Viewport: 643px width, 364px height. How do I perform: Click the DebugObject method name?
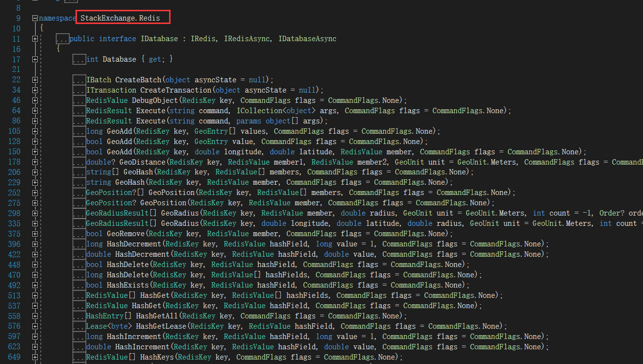click(x=154, y=100)
